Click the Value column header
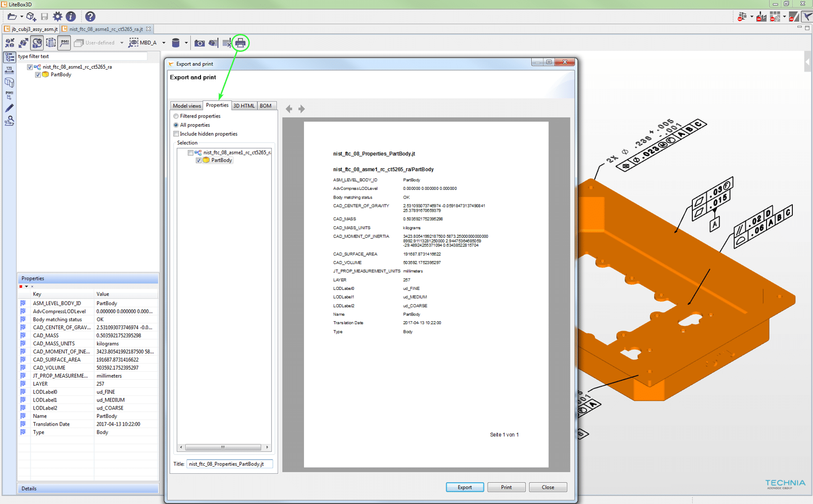 (126, 294)
